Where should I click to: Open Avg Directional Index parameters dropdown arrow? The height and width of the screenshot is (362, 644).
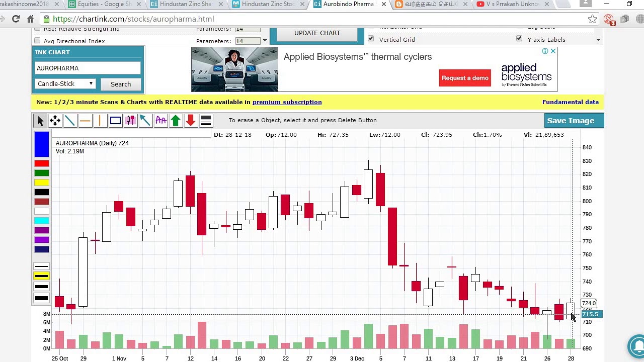click(x=265, y=41)
